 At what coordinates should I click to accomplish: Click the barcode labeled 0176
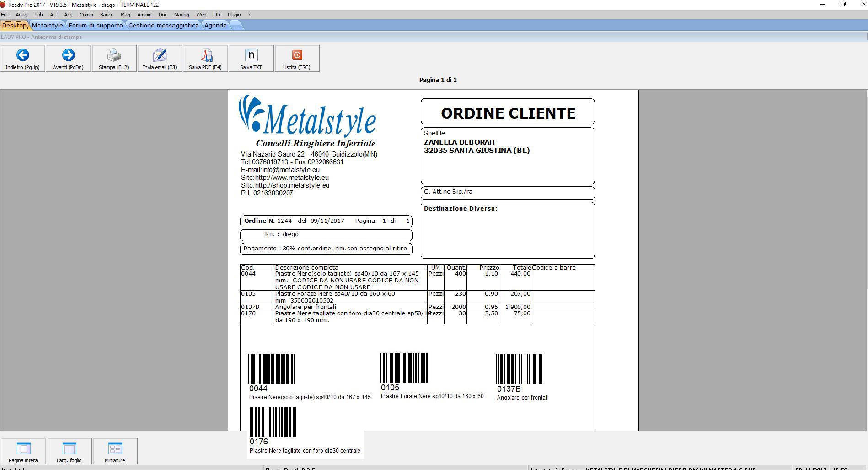(x=272, y=421)
